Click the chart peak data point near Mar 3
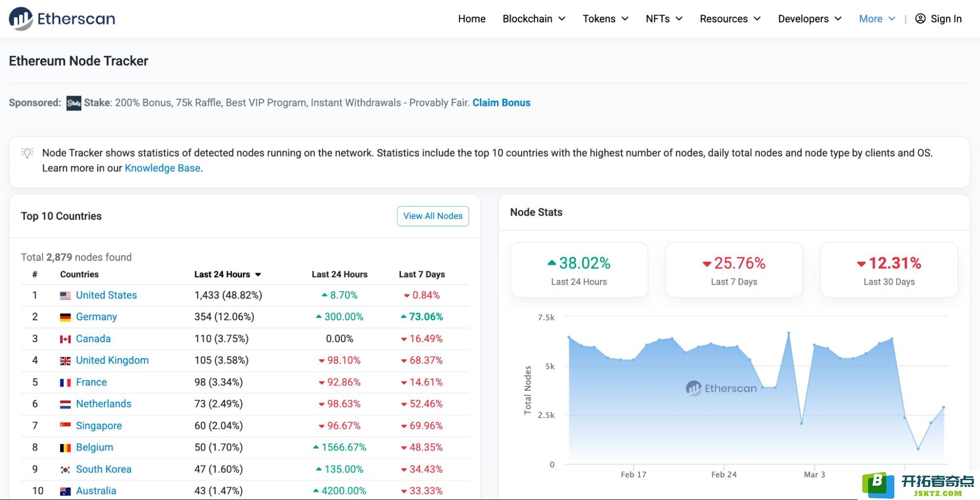The width and height of the screenshot is (980, 500). point(789,333)
